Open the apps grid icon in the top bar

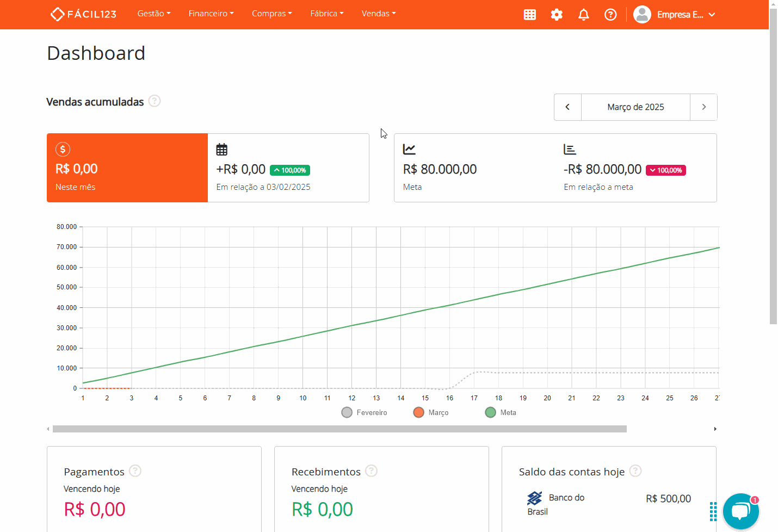[530, 14]
